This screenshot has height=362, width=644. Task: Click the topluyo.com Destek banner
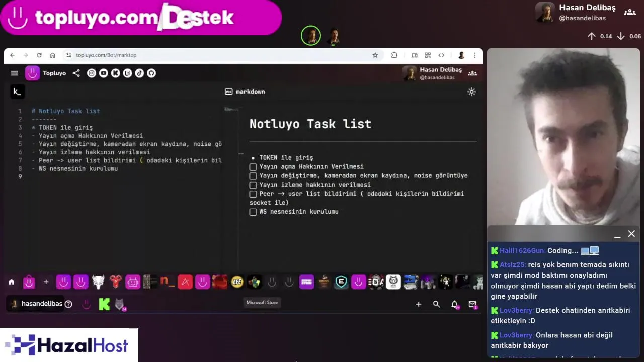coord(141,18)
